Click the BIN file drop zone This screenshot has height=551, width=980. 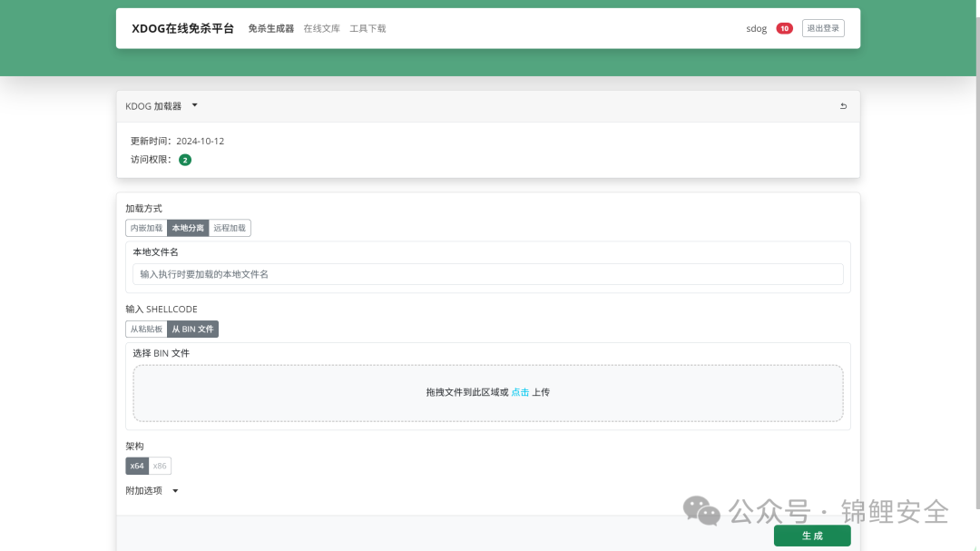488,393
